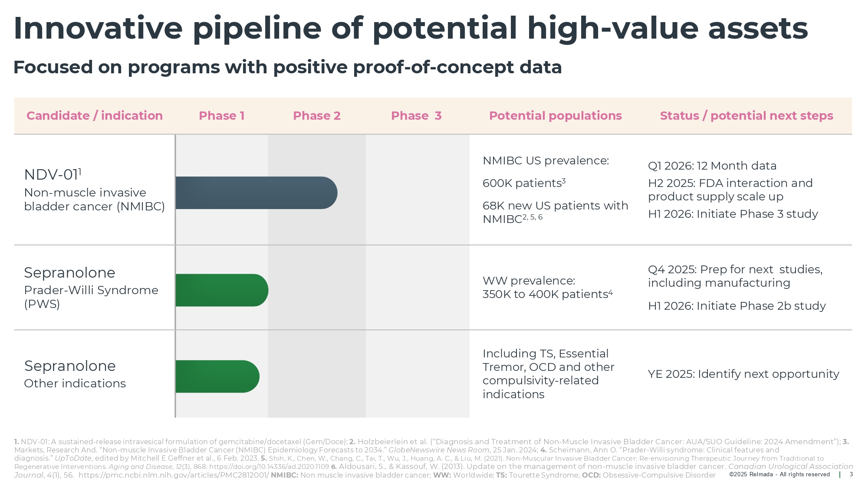Click the 'Phase 3' column header
Viewport: 868px width, 488px height.
416,116
